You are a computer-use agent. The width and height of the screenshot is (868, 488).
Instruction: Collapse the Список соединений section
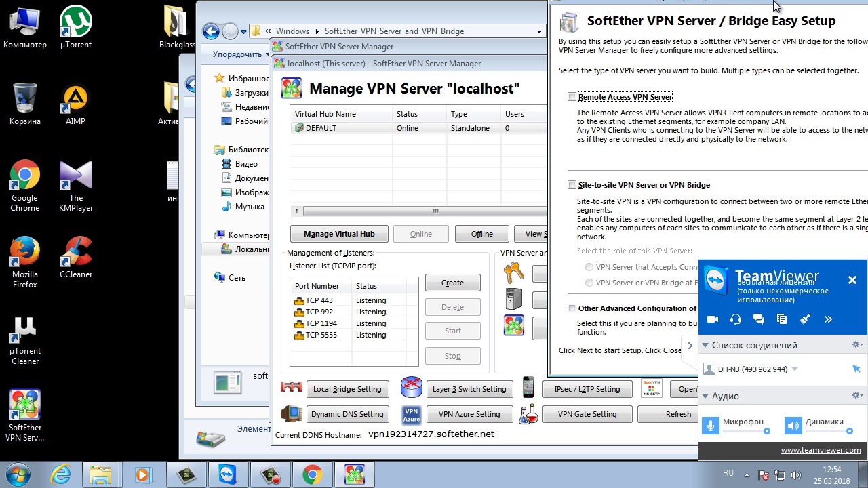705,345
